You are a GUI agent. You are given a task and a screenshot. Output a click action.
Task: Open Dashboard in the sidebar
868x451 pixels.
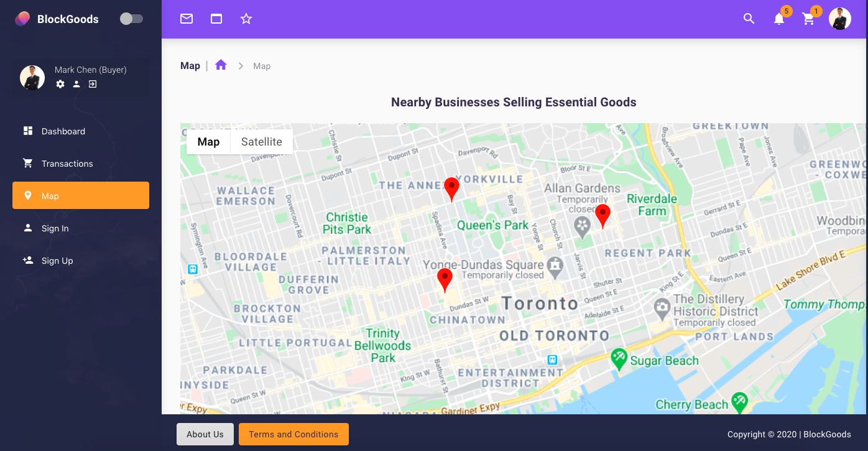point(81,131)
